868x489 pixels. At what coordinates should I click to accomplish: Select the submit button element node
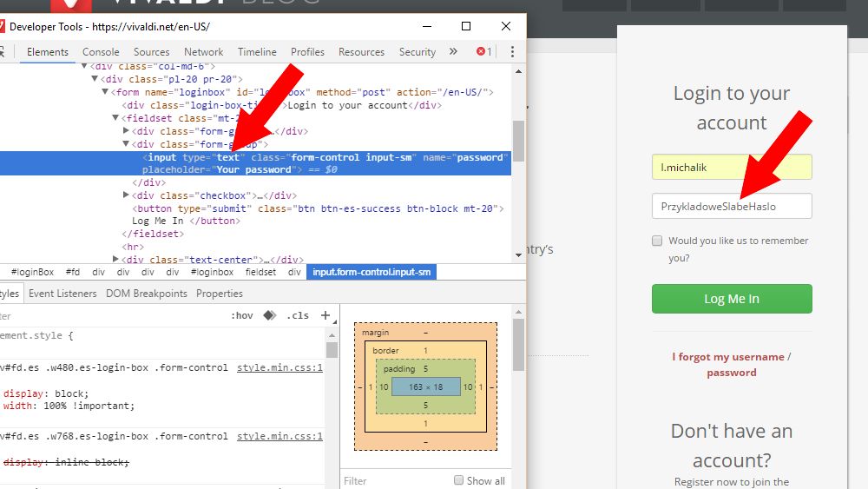[318, 215]
